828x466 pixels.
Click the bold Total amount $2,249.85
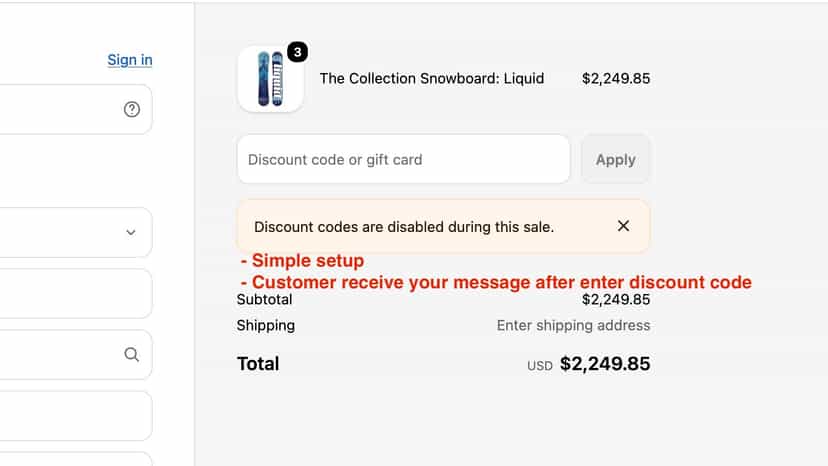[x=605, y=364]
